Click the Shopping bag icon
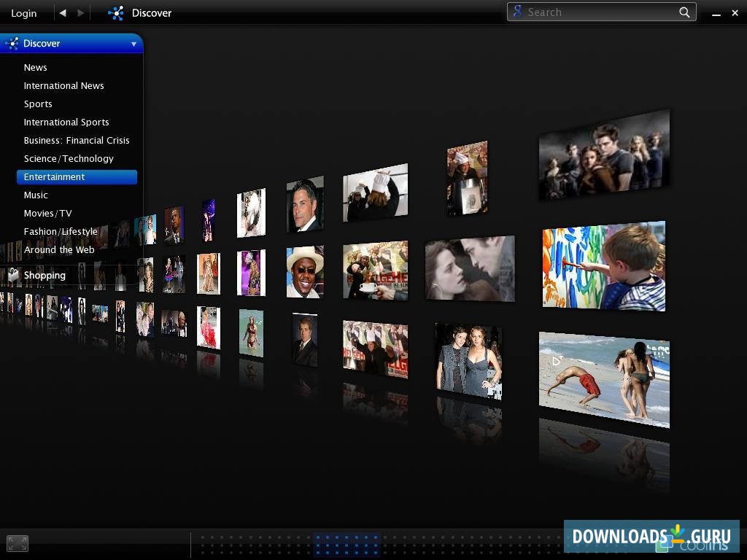747x560 pixels. pyautogui.click(x=13, y=275)
